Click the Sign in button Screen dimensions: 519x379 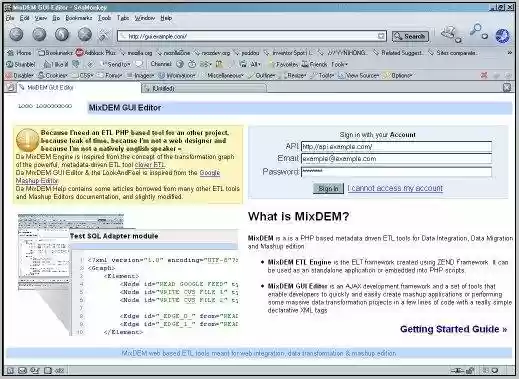coord(328,188)
